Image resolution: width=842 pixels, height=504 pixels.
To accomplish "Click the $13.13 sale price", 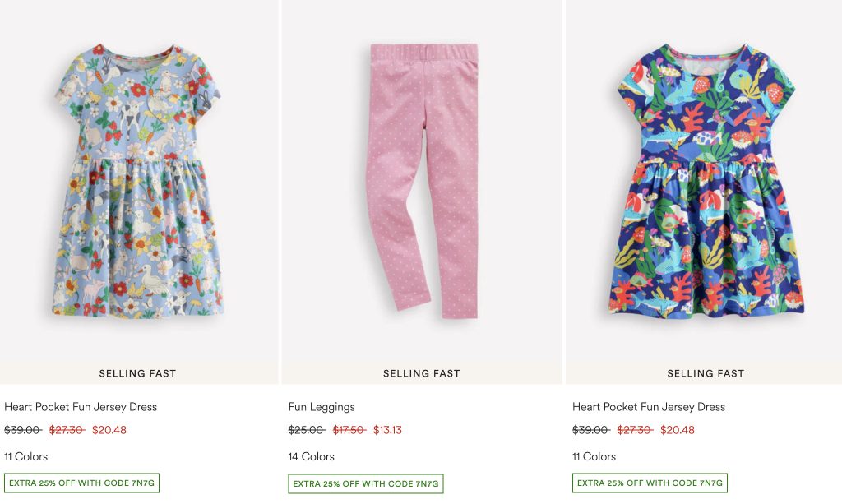I will 387,430.
